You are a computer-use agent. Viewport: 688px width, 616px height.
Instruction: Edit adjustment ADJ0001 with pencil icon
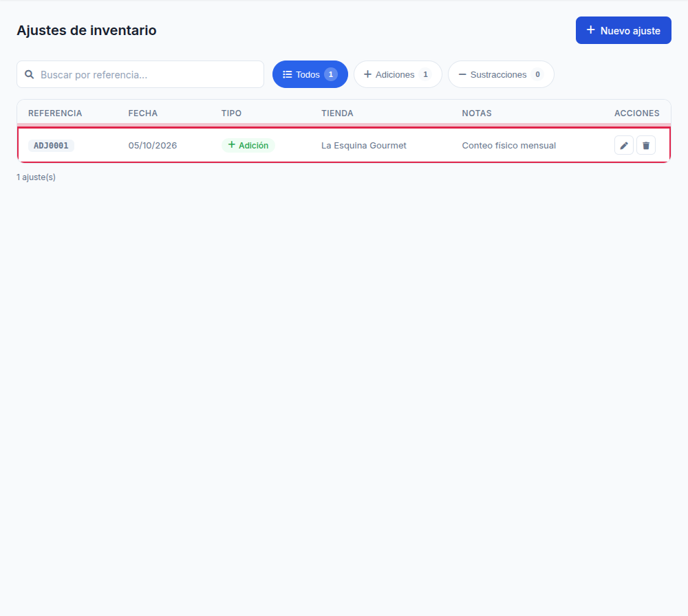pyautogui.click(x=623, y=146)
